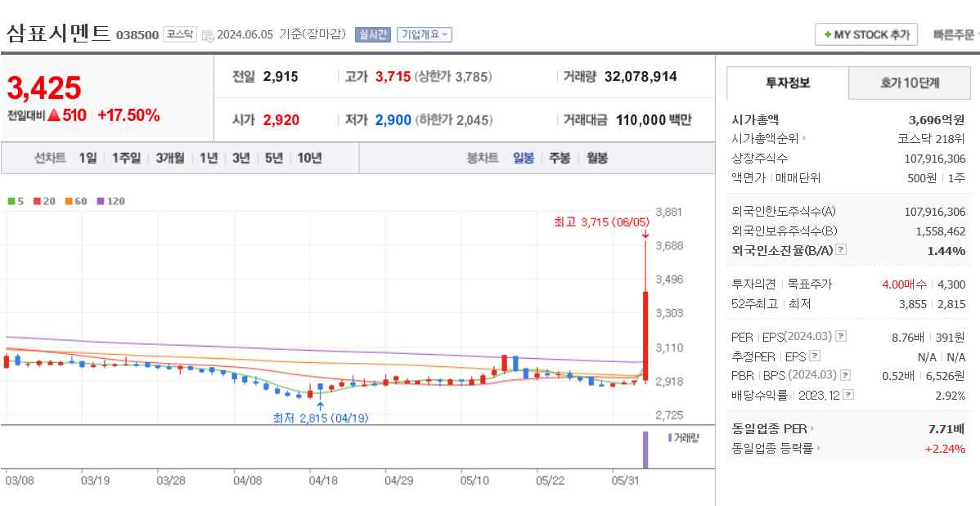The image size is (980, 506).
Task: Select the 1년 line chart period
Action: (x=208, y=158)
